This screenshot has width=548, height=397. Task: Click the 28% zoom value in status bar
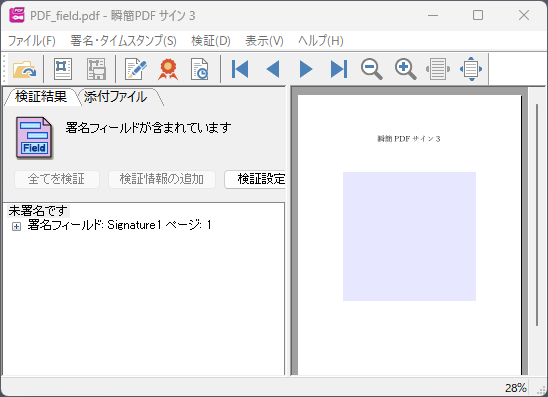(515, 388)
